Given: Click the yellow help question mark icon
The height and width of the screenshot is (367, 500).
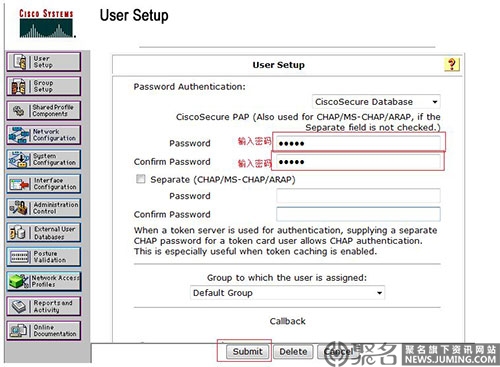Looking at the screenshot, I should (x=452, y=64).
